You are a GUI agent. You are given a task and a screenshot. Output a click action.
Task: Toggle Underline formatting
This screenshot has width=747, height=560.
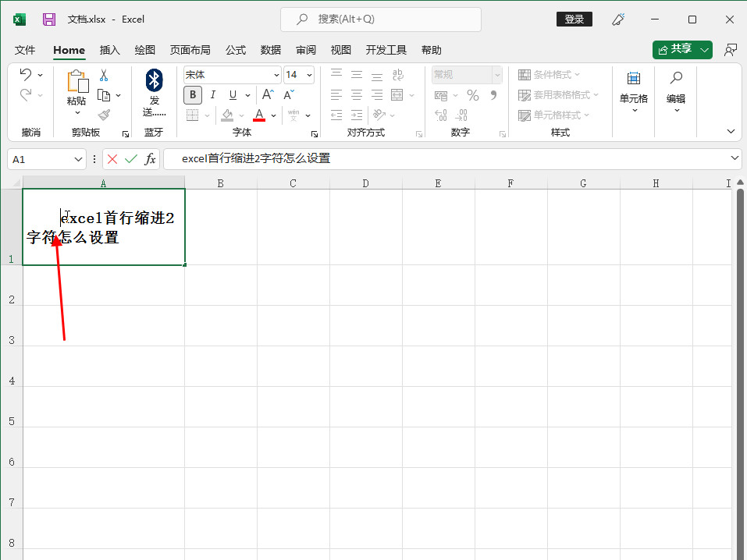[233, 94]
